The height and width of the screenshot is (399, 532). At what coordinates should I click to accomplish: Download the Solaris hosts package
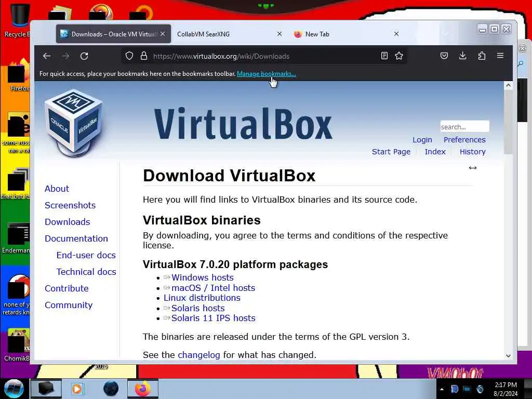pyautogui.click(x=198, y=308)
